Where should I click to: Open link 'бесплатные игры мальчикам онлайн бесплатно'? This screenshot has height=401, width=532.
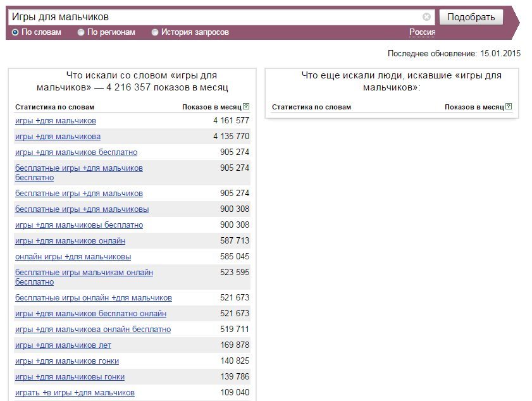pos(84,277)
